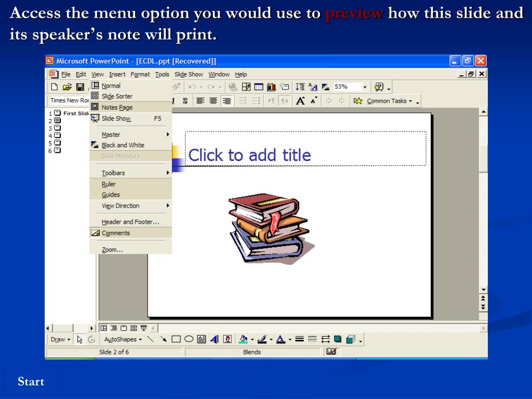Toggle the Guides option
Screen dimensions: 532x399
click(130, 195)
